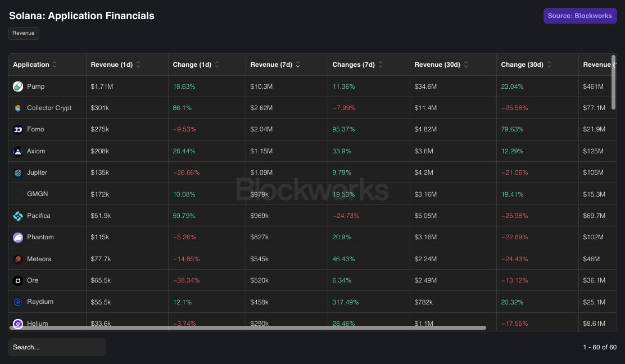Click the vertical table scrollbar
Image resolution: width=625 pixels, height=364 pixels.
tap(613, 83)
